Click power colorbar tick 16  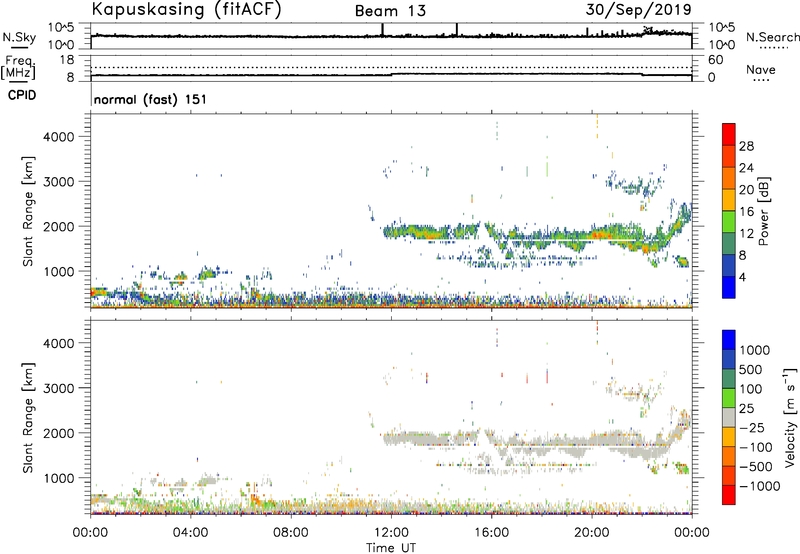coord(746,212)
